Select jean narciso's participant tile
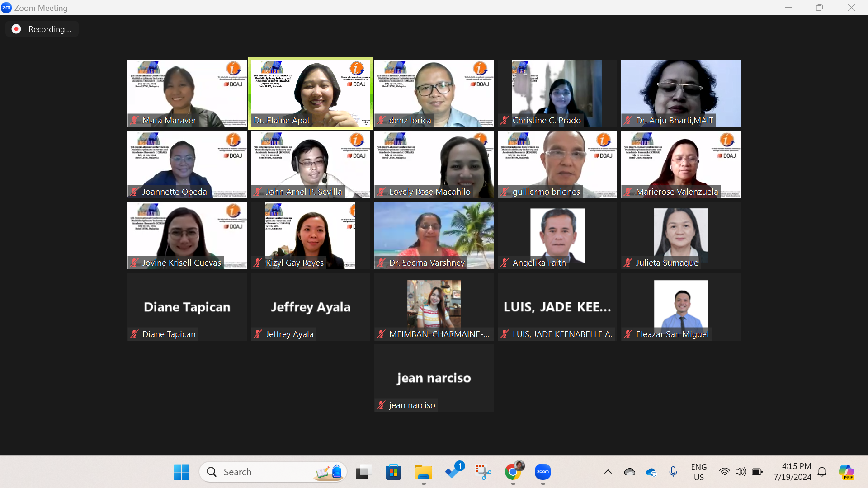This screenshot has width=868, height=488. pyautogui.click(x=434, y=378)
